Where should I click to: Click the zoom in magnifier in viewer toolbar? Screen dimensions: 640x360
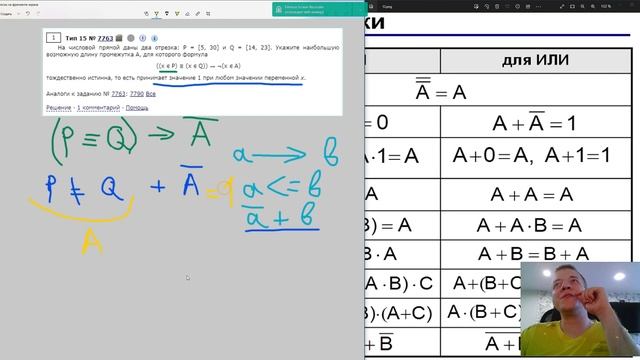593,7
